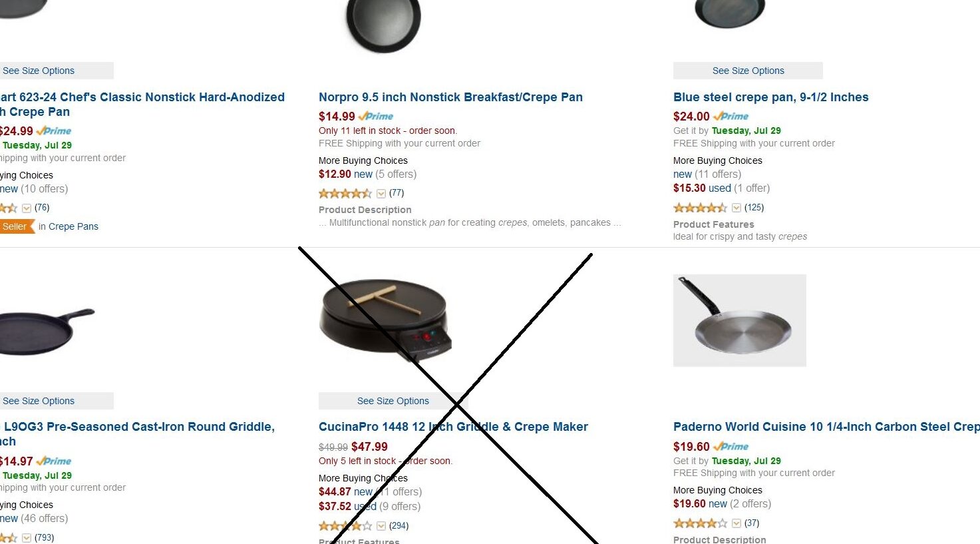Open Norpro 9.5 inch Nonstick Breakfast/Crepe Pan title

(x=450, y=97)
